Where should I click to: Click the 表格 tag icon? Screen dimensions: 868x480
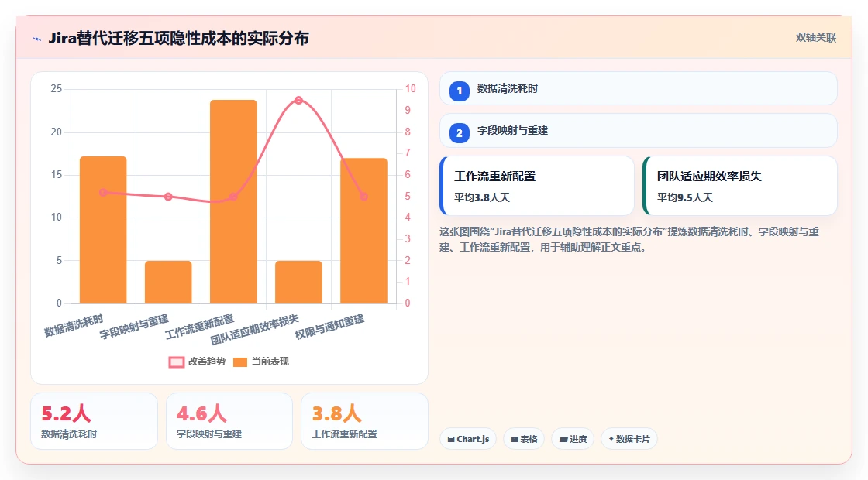point(515,439)
